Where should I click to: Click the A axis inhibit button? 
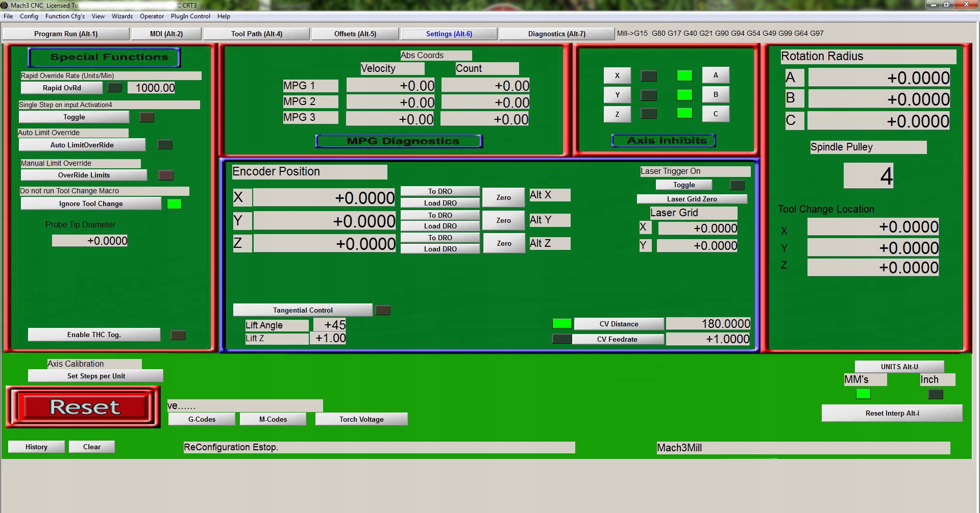[x=715, y=75]
